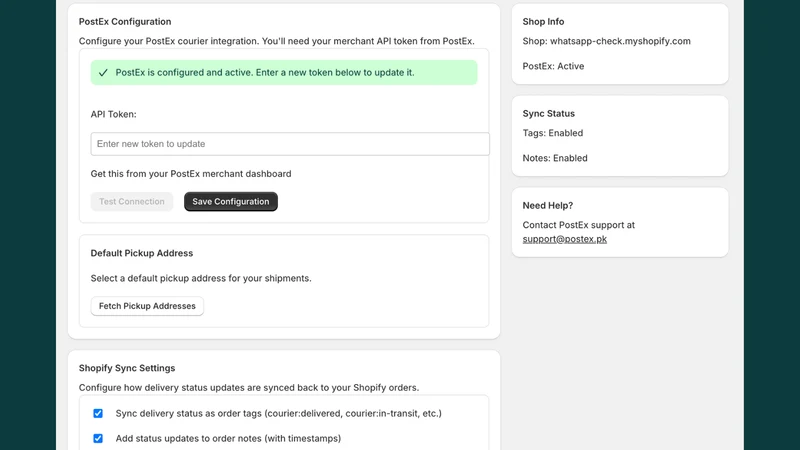
Task: Click the Save Configuration button
Action: click(231, 202)
